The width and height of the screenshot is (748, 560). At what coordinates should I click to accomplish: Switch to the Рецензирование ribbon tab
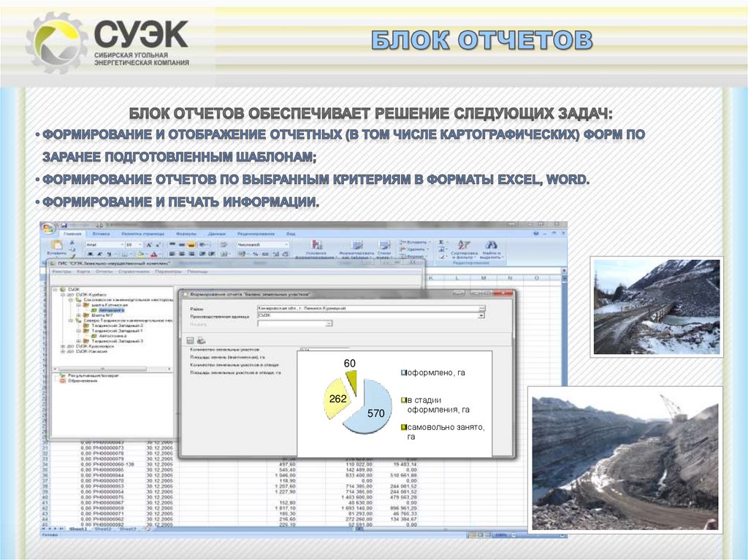pyautogui.click(x=256, y=234)
